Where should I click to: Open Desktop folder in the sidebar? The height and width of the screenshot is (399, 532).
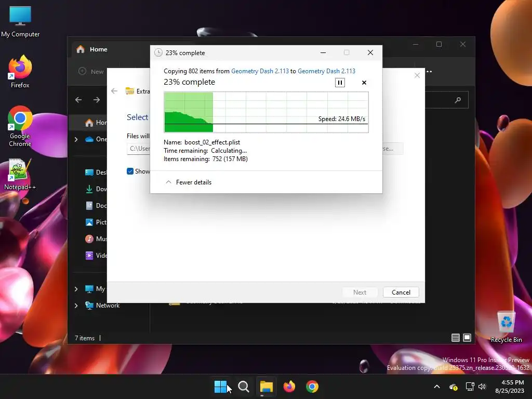coord(95,172)
